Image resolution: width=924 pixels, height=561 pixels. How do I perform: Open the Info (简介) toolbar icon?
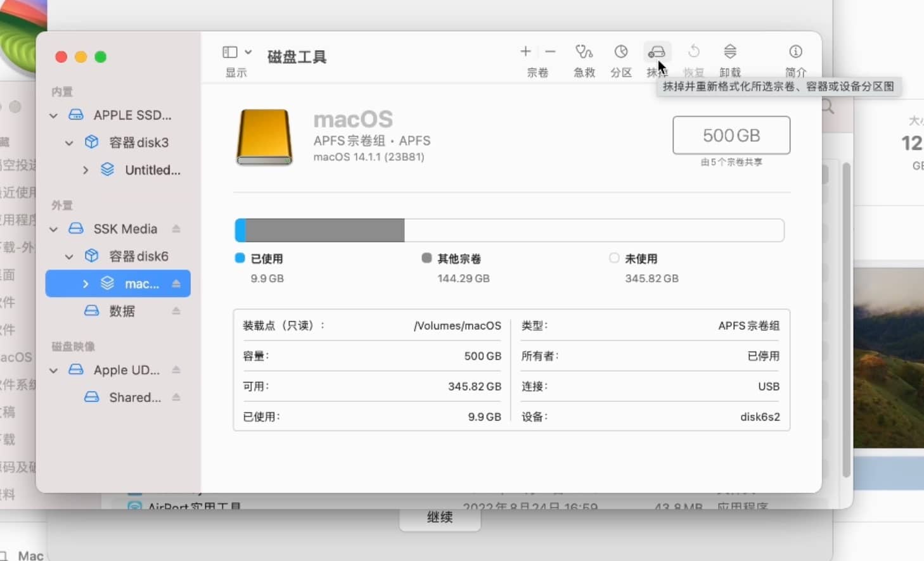[795, 51]
